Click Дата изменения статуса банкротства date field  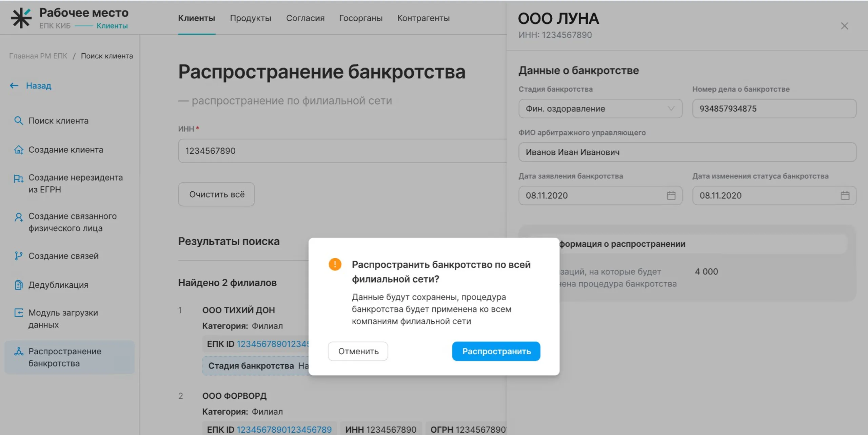click(774, 195)
